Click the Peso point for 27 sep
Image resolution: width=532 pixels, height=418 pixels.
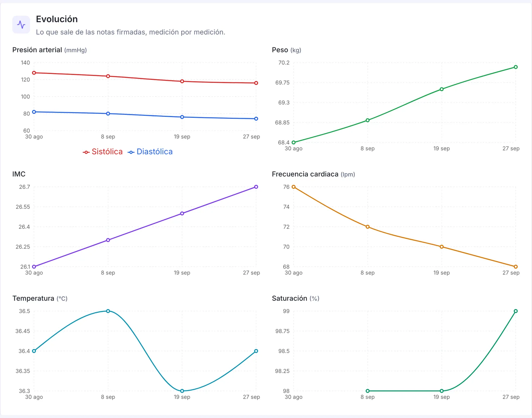(x=516, y=67)
